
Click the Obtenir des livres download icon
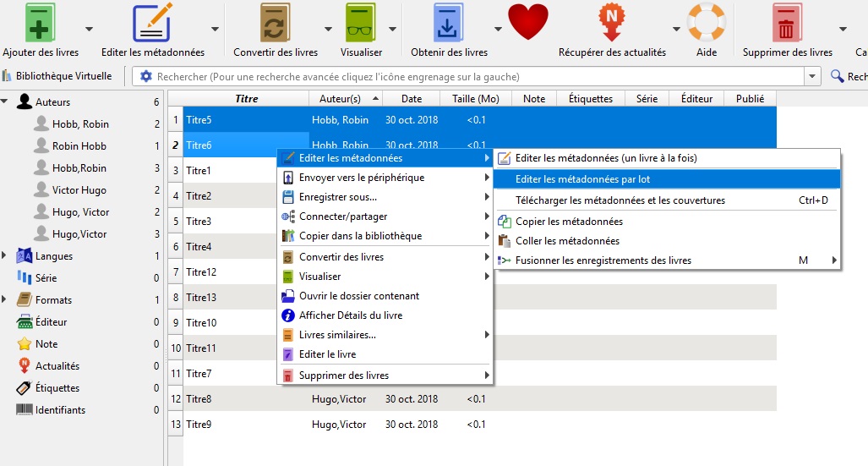click(449, 23)
